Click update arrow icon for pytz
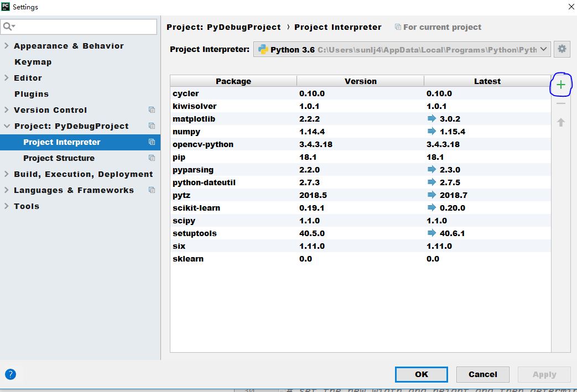Image resolution: width=577 pixels, height=392 pixels. [x=432, y=195]
